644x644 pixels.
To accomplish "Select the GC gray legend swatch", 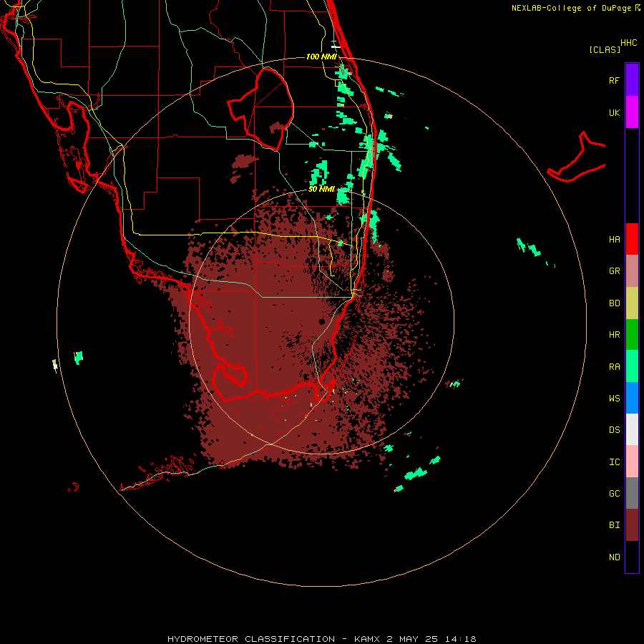I will (x=632, y=493).
